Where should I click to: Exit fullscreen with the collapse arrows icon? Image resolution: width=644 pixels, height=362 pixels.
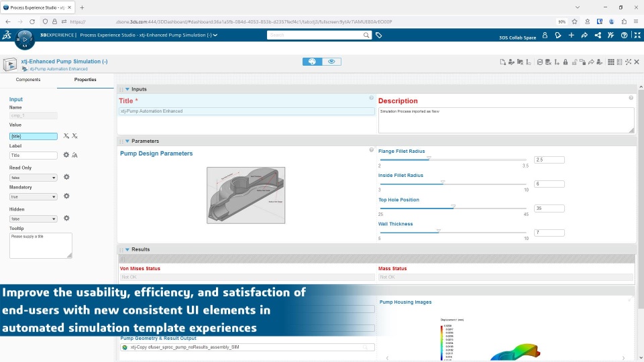coord(637,36)
